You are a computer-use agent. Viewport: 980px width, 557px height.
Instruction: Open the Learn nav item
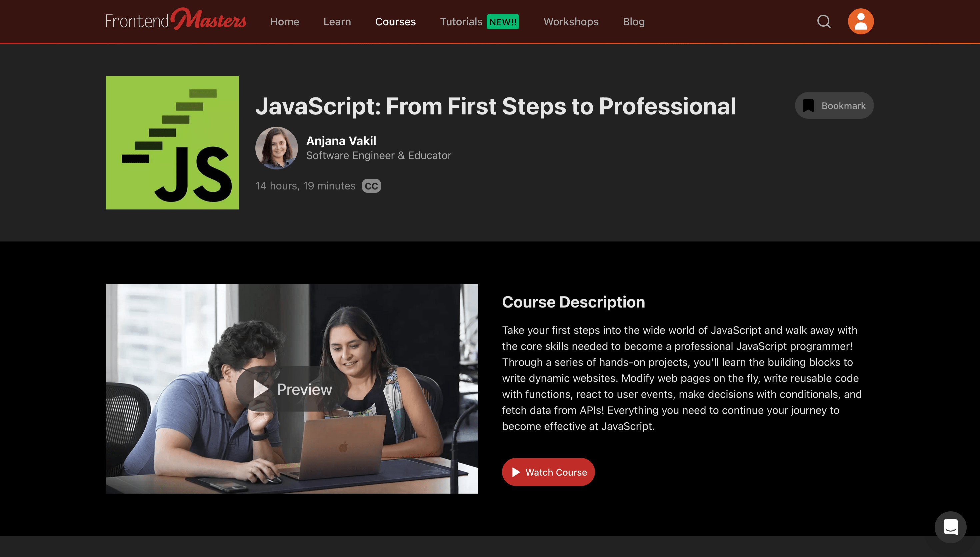click(x=337, y=22)
